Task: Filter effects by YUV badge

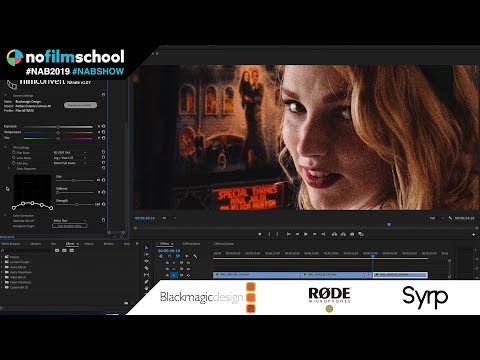Action: coord(72,250)
